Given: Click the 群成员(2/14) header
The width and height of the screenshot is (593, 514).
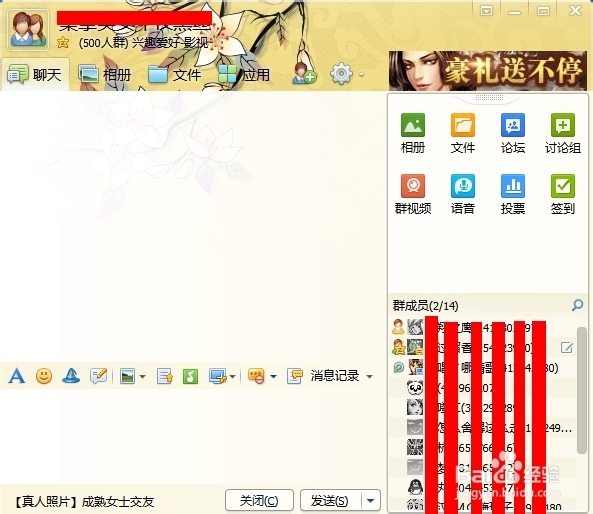Looking at the screenshot, I should 425,305.
